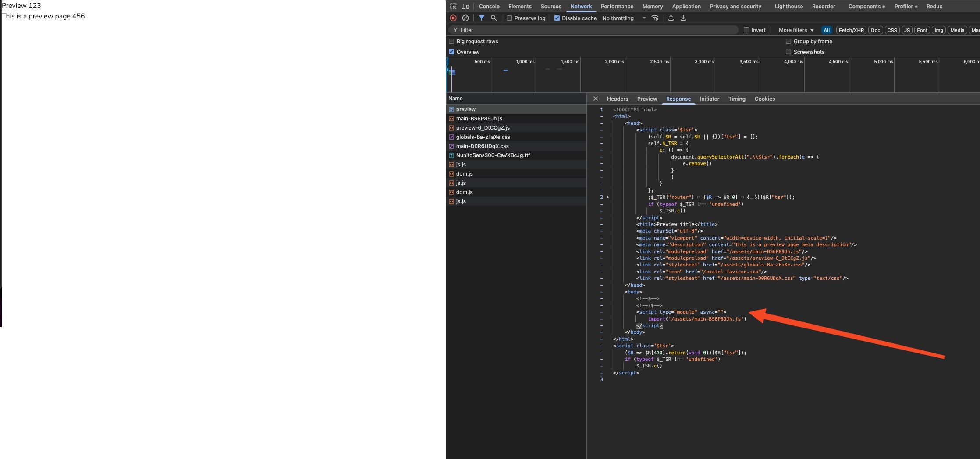Toggle the filter funnel icon

pyautogui.click(x=481, y=18)
